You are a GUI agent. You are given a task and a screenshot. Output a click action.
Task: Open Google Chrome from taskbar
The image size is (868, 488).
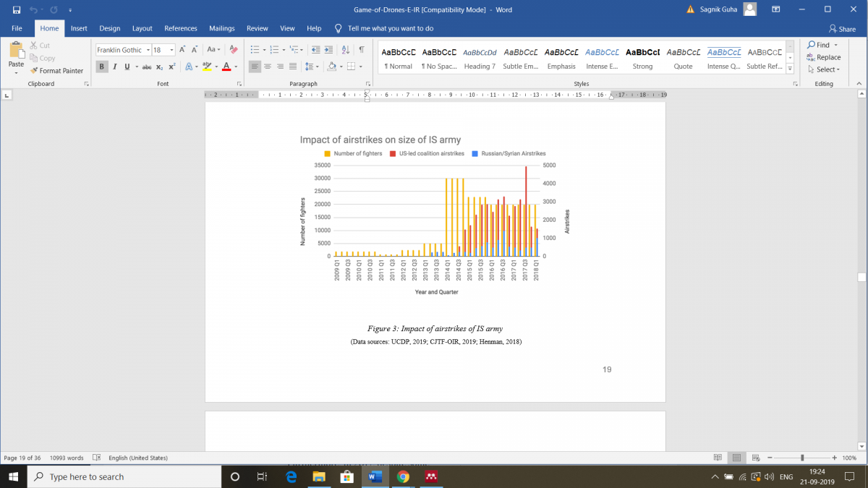click(x=403, y=476)
